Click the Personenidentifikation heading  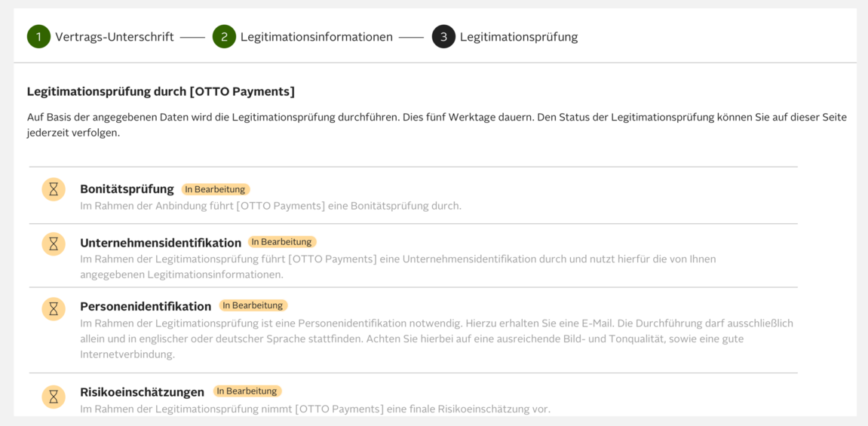pos(146,306)
